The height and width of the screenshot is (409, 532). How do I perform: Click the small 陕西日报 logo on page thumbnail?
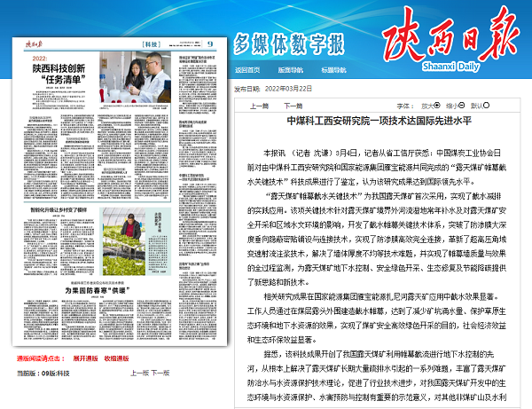pos(35,43)
